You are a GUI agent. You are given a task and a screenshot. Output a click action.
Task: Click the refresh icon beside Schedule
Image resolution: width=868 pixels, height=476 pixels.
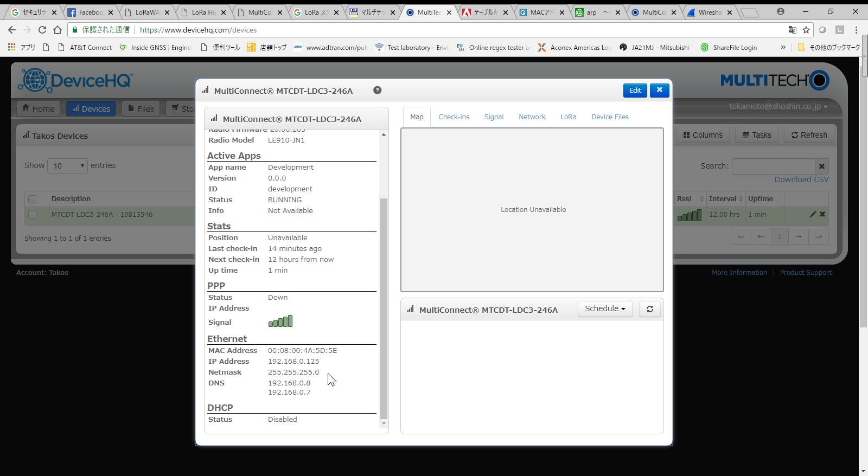(650, 309)
